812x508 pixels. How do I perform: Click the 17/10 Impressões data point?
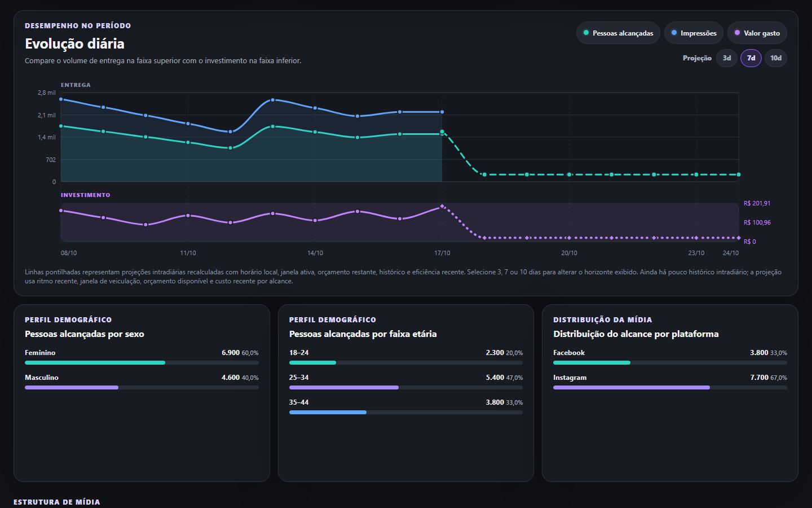(442, 112)
